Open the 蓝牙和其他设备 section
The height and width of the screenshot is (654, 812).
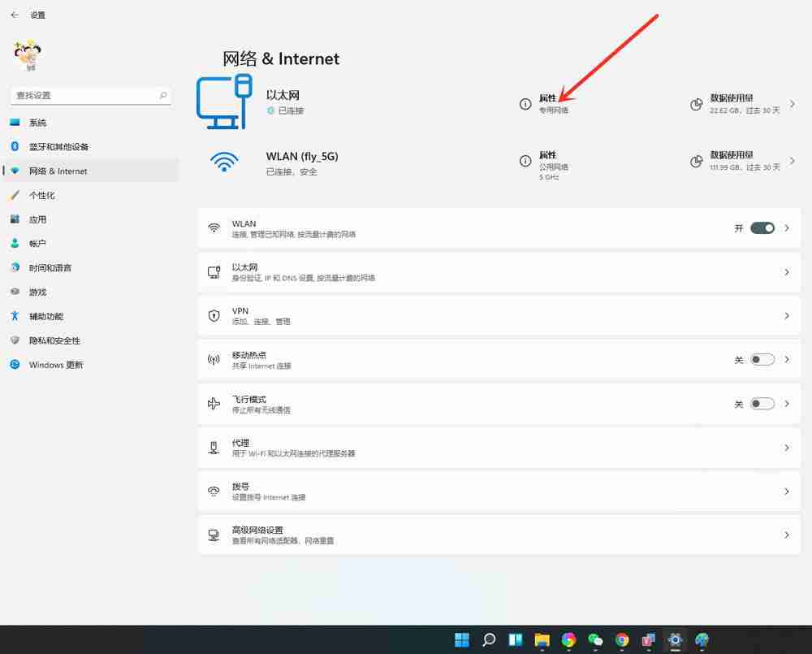click(x=63, y=146)
